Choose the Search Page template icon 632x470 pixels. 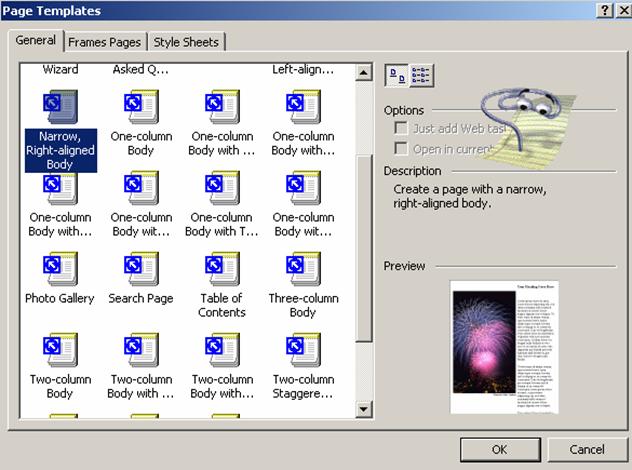coord(140,269)
